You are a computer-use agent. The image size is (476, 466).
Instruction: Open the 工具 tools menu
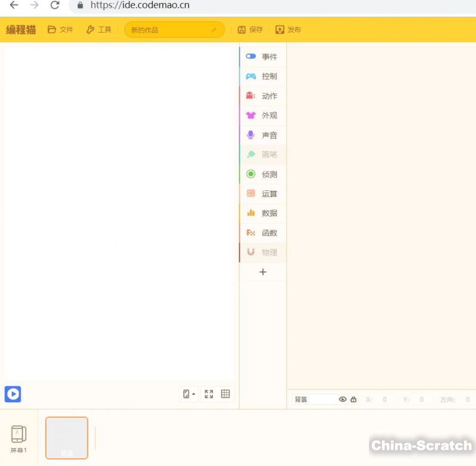[99, 30]
